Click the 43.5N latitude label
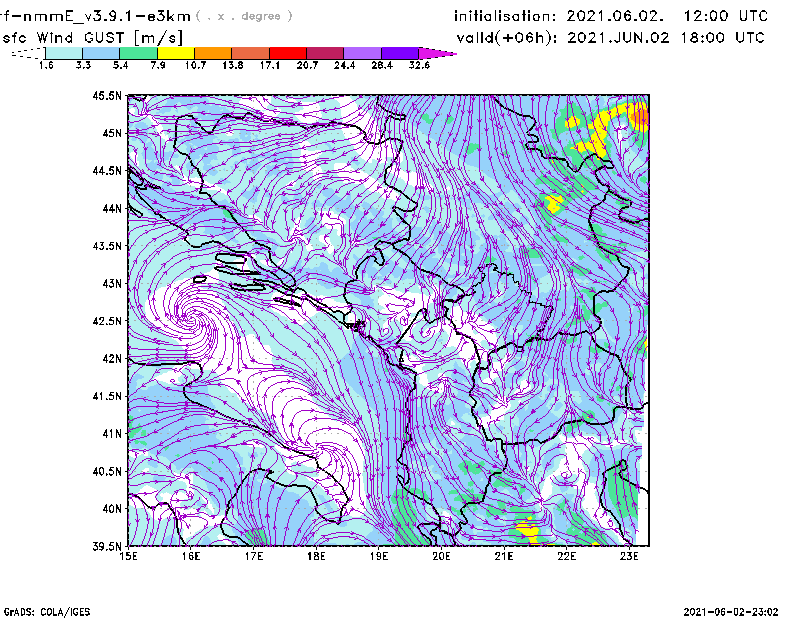Screen dimensions: 800x618 click(x=107, y=245)
